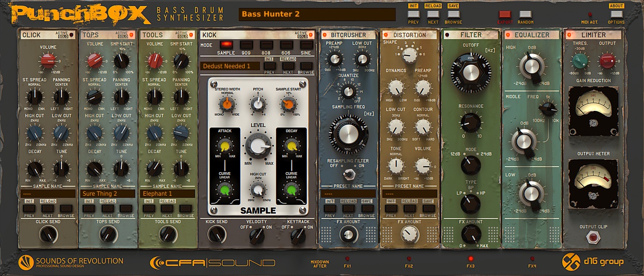Click the Export button in top bar
This screenshot has height=276, width=644.
point(505,15)
